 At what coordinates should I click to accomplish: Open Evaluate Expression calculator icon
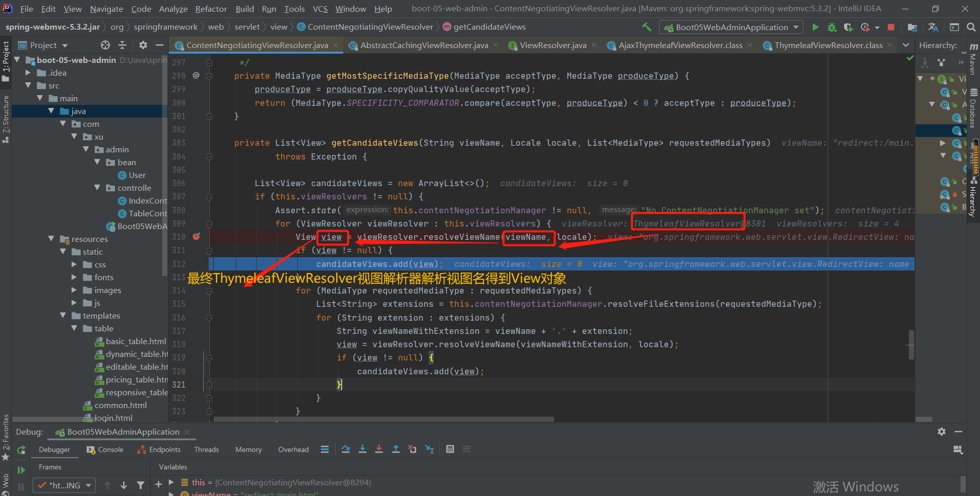450,449
